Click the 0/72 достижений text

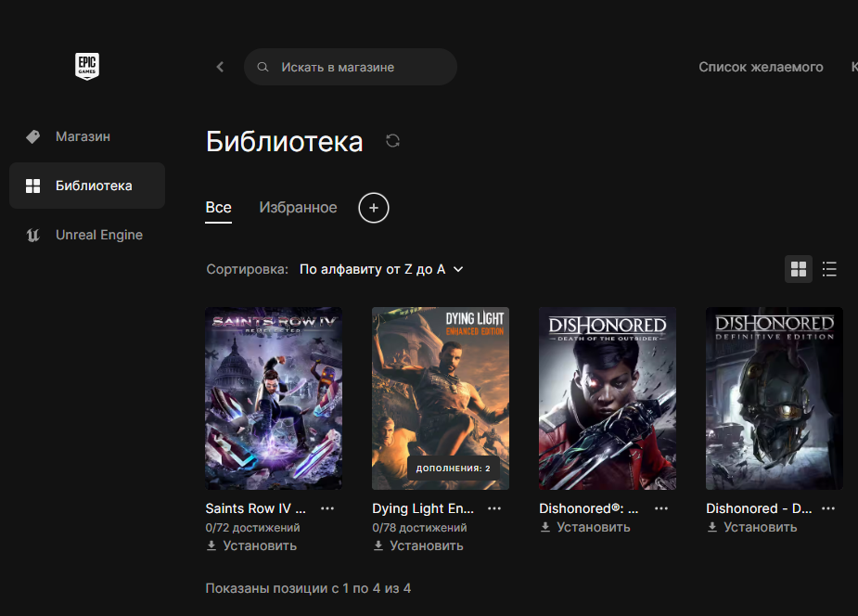click(253, 527)
